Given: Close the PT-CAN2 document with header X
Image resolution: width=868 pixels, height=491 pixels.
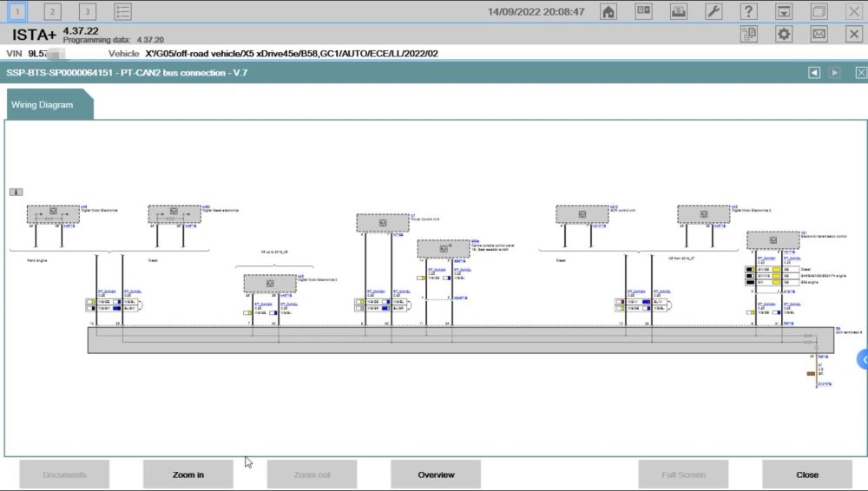Looking at the screenshot, I should [x=861, y=73].
